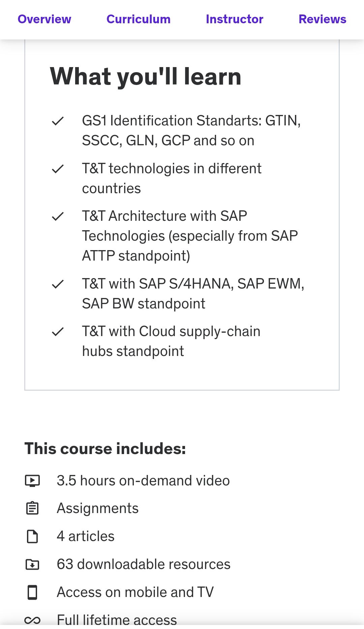Click checkmark next to SAP S/4HANA item
This screenshot has width=364, height=629.
click(58, 284)
